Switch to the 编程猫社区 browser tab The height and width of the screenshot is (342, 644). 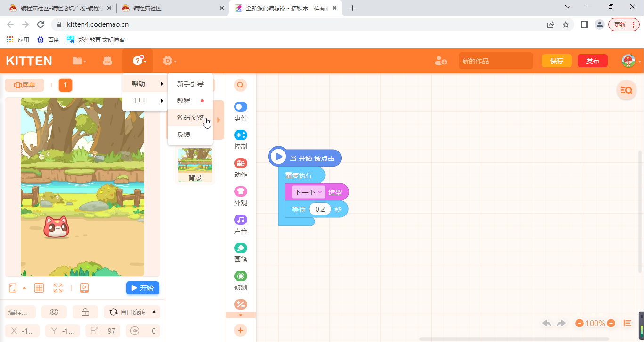coord(172,8)
